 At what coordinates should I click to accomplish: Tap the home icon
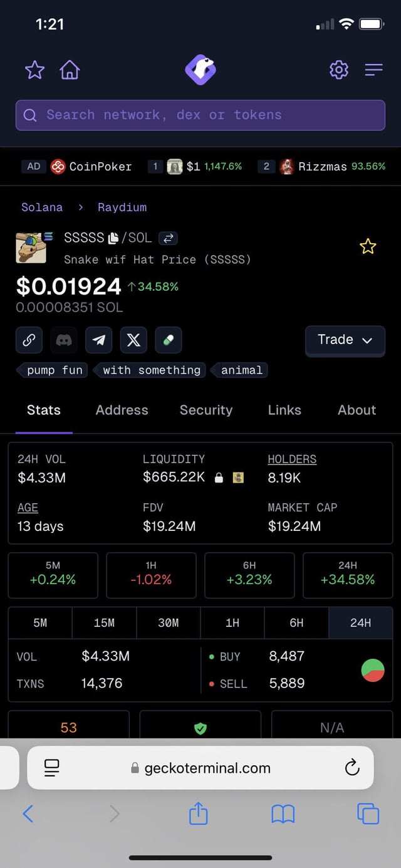(70, 70)
